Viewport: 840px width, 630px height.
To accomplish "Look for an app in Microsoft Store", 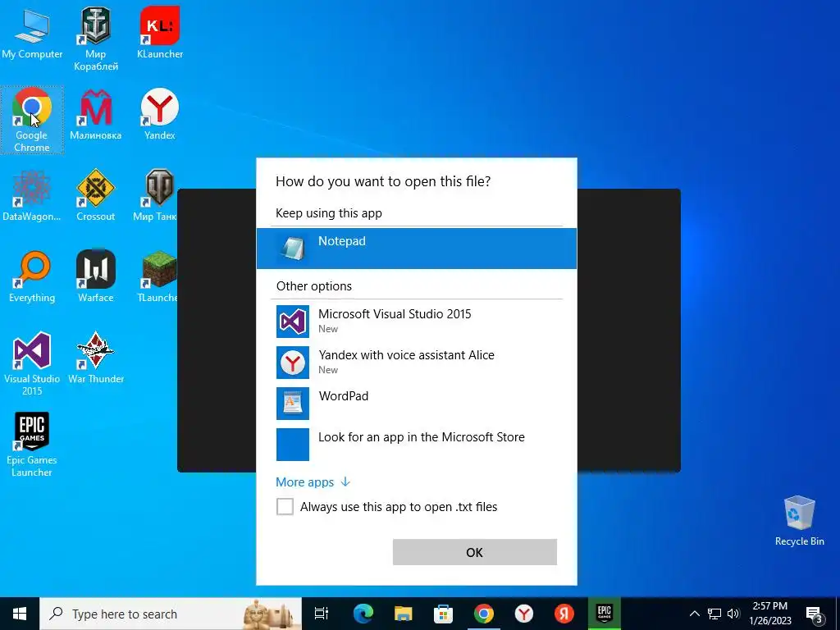I will pyautogui.click(x=416, y=444).
